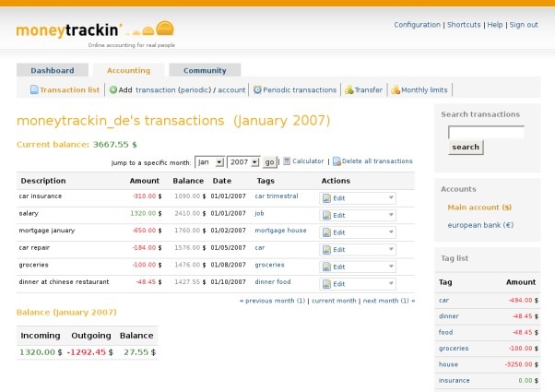The width and height of the screenshot is (555, 392).
Task: Go to next month link
Action: pos(389,301)
